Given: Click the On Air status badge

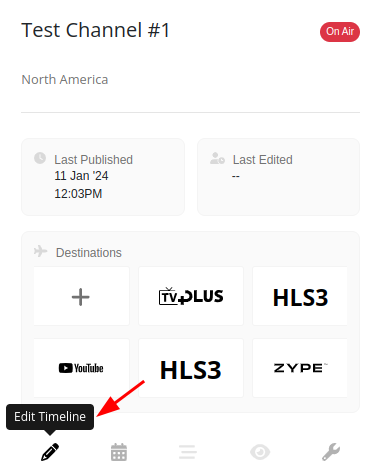Looking at the screenshot, I should [340, 32].
